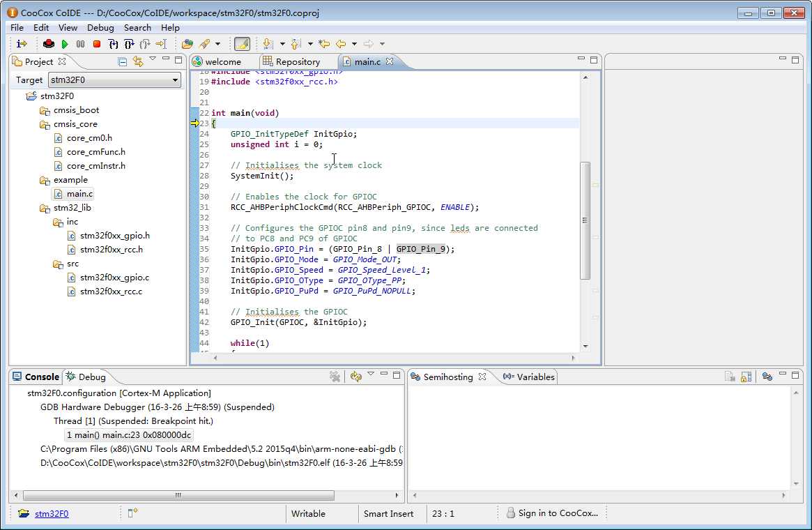
Task: Select stm32f0xx_gpio.c in project tree
Action: 114,278
